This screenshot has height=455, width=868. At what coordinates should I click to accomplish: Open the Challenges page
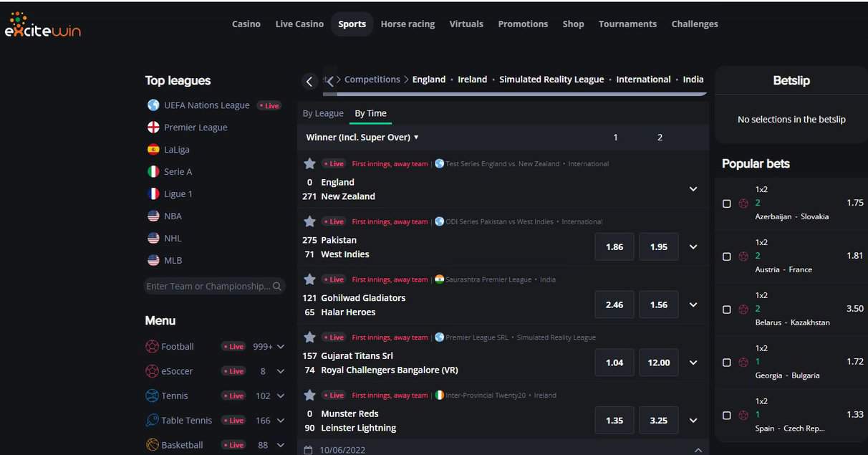(x=695, y=24)
